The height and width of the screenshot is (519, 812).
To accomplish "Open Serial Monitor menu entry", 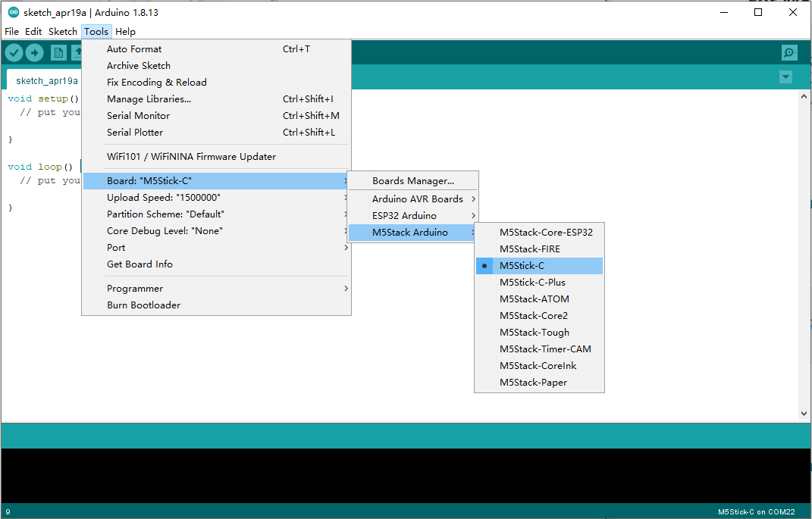I will 217,116.
